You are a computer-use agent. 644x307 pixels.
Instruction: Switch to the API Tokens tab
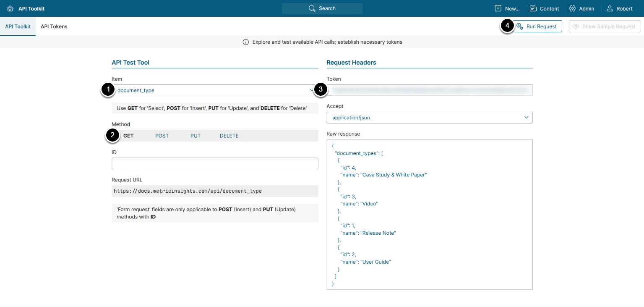[x=54, y=26]
